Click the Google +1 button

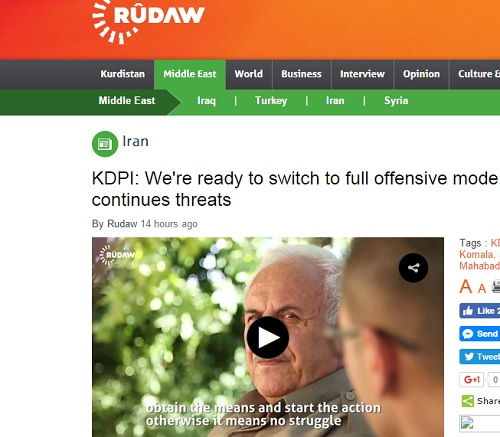point(471,379)
